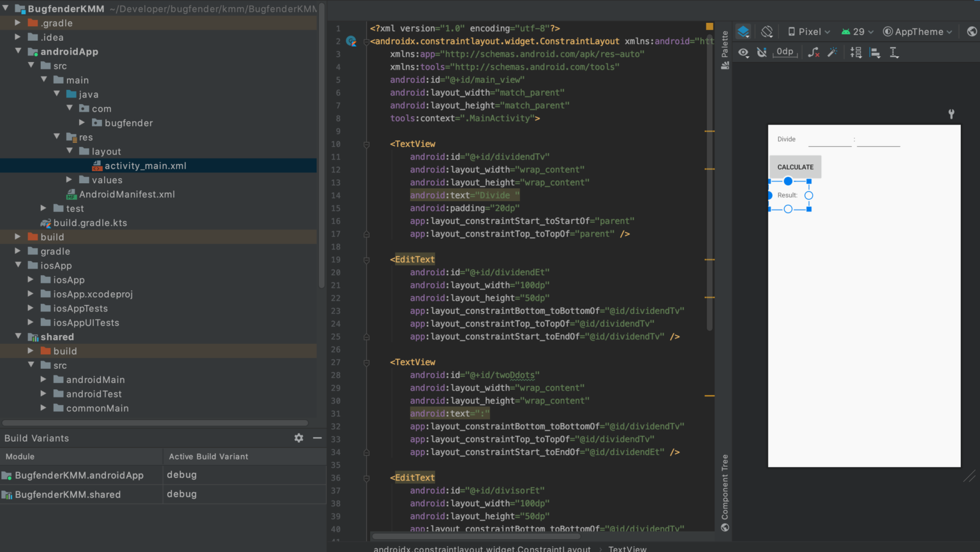Toggle Autoconnect constraints magnet icon

coord(762,52)
